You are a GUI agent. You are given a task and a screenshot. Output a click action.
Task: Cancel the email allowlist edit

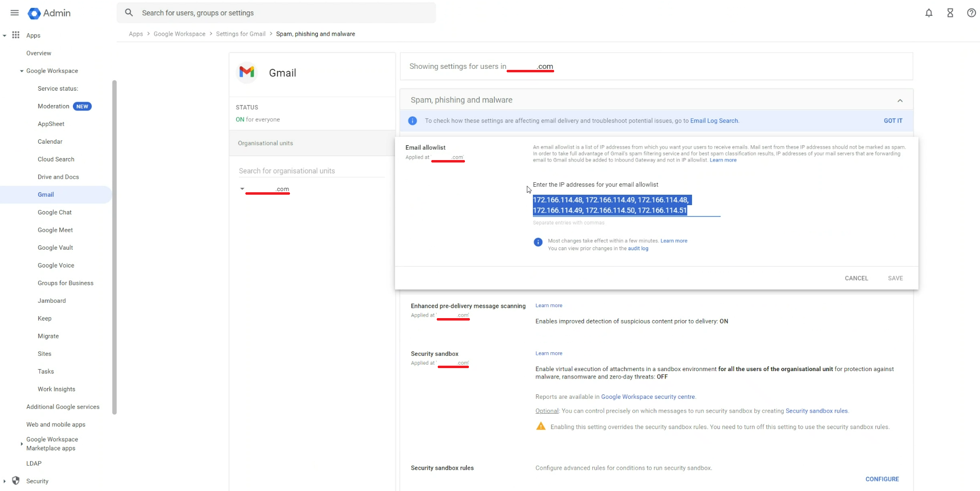[x=856, y=278]
